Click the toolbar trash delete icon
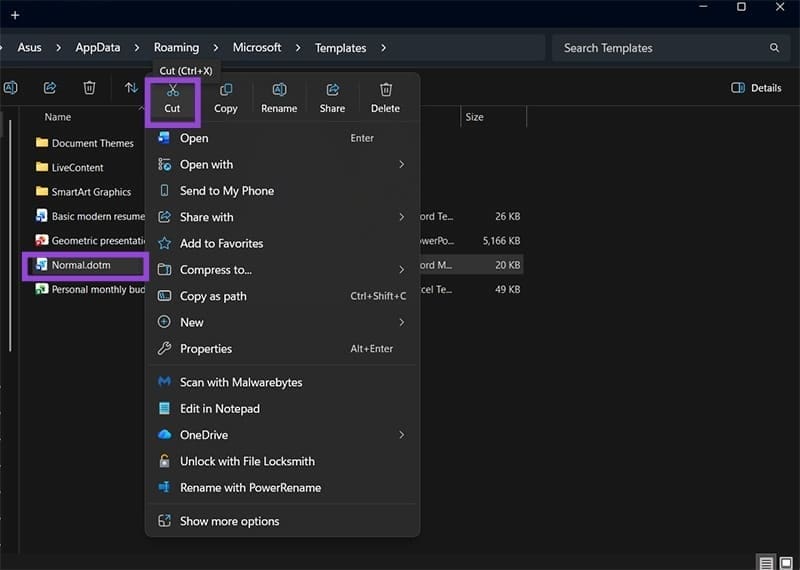 (x=89, y=88)
